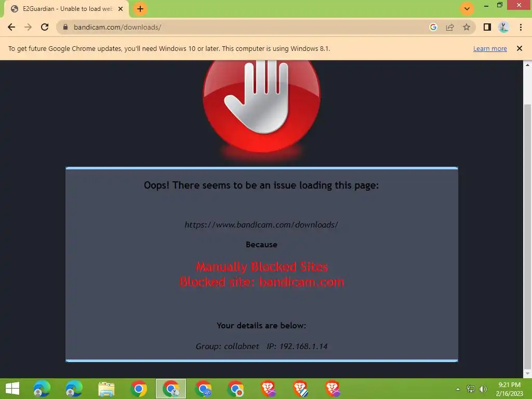Viewport: 532px width, 399px height.
Task: Click the "Your details are below:" label
Action: pyautogui.click(x=262, y=325)
